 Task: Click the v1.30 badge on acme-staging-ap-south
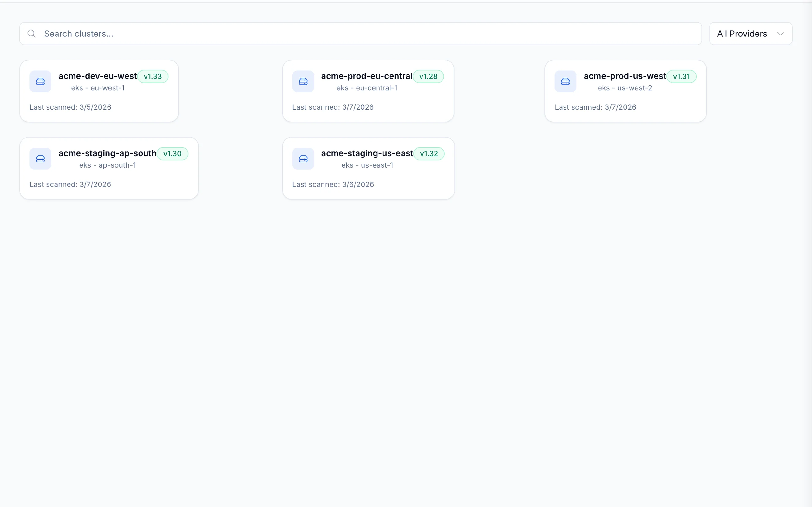173,154
